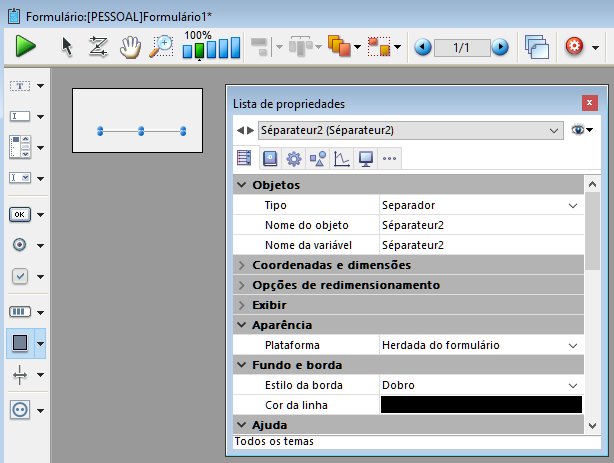Image resolution: width=614 pixels, height=463 pixels.
Task: Activate the magnifier zoom tool
Action: click(160, 46)
